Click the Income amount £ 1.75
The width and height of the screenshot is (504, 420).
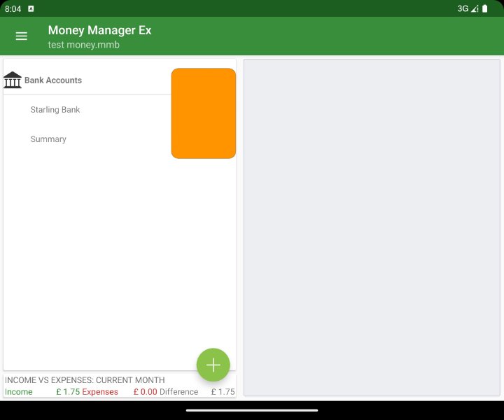tap(68, 392)
